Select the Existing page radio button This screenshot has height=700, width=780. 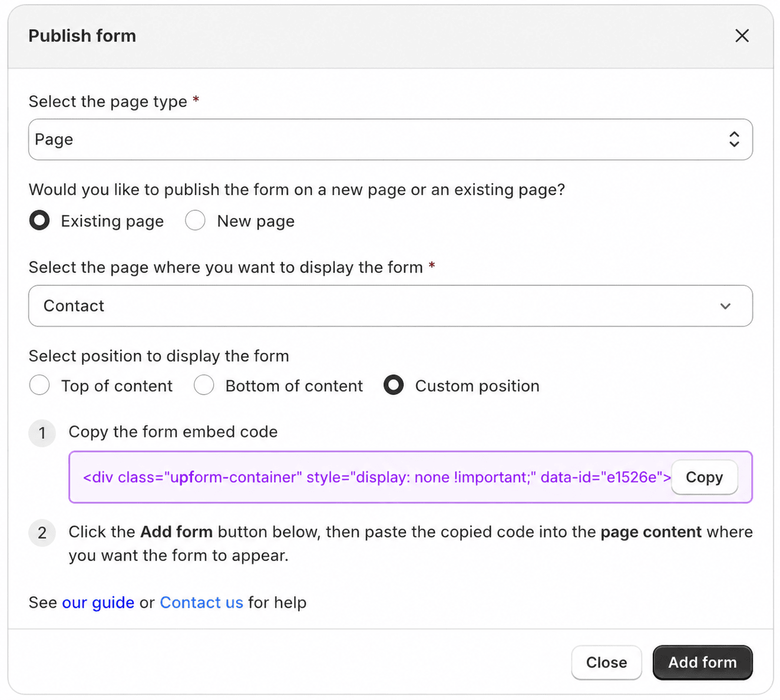tap(39, 221)
